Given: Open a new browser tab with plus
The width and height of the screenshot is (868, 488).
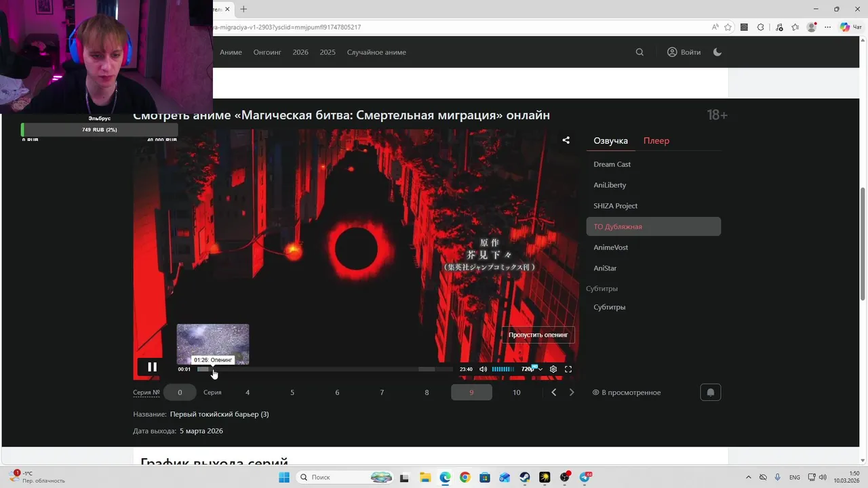Looking at the screenshot, I should point(243,9).
